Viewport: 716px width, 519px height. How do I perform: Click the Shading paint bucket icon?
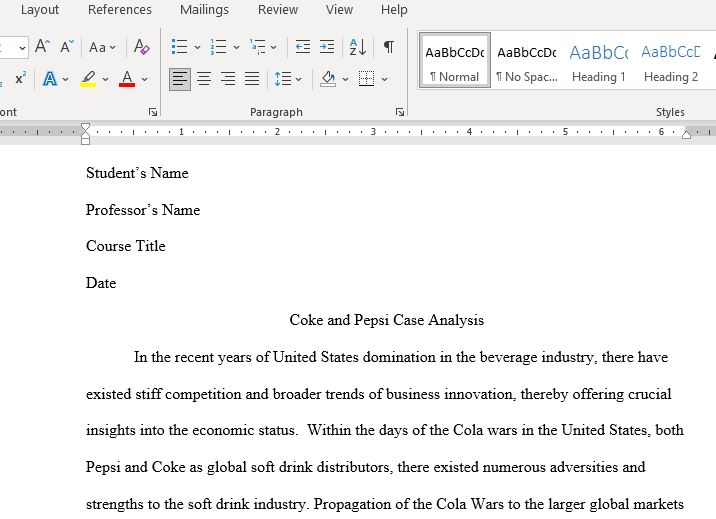point(328,79)
